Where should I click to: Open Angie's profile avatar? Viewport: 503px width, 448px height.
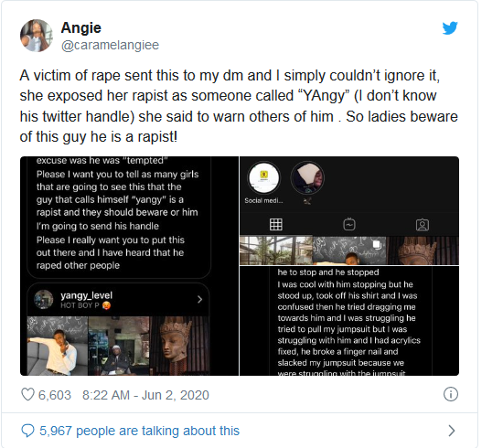(x=37, y=36)
